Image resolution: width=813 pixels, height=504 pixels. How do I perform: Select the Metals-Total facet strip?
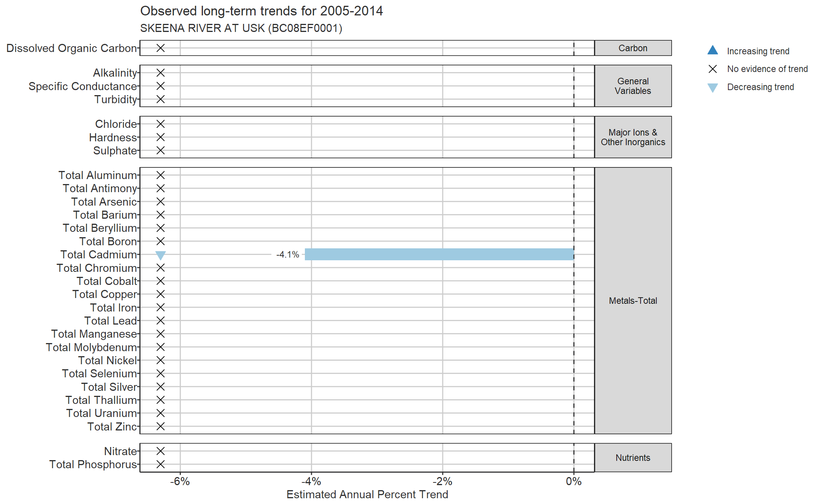(x=633, y=301)
